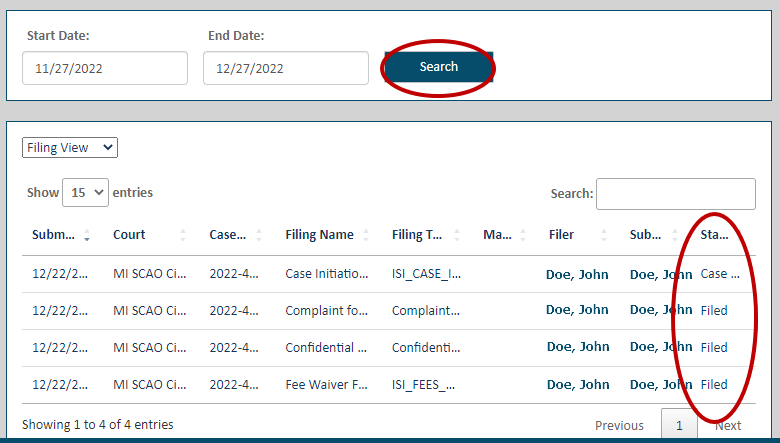This screenshot has width=780, height=443.
Task: Click the Search button
Action: [x=438, y=67]
